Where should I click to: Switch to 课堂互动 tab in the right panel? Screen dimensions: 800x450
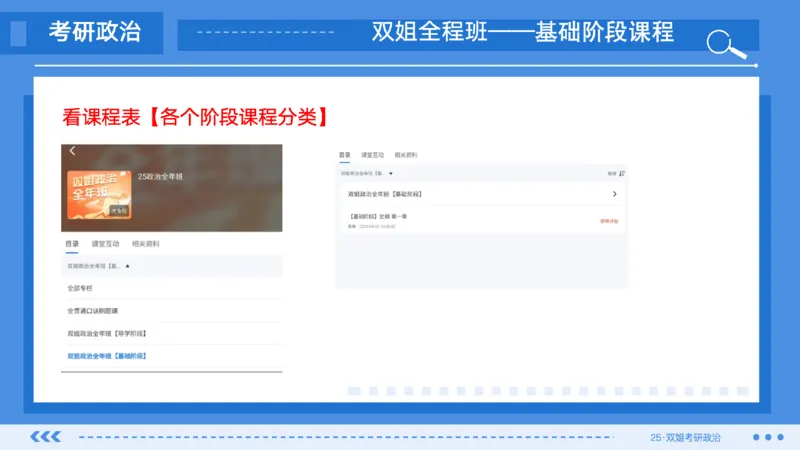pos(372,155)
